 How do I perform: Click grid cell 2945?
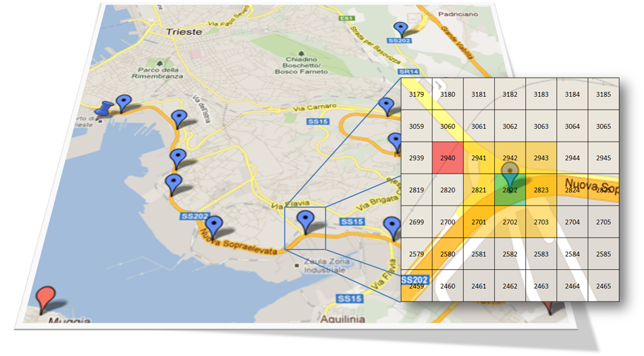(x=604, y=158)
